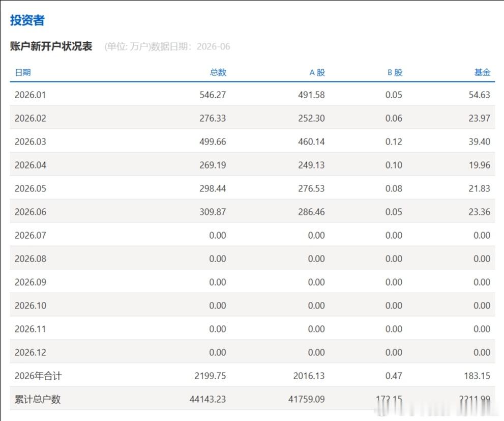Click the data date 2026-06 text

pos(213,47)
